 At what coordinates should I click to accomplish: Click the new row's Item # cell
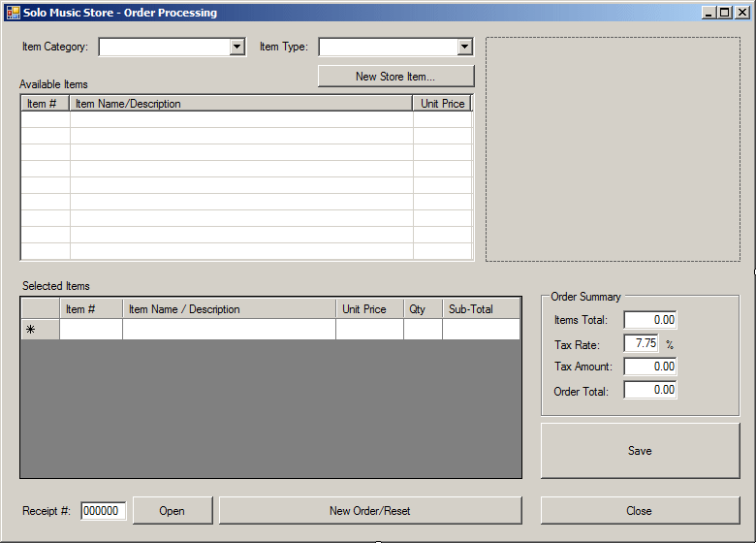point(91,330)
